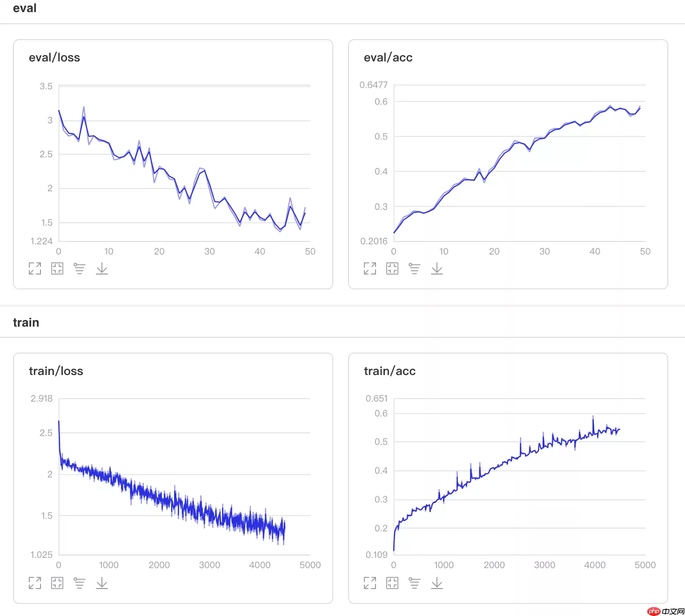
Task: Restore zoom on the train/loss chart
Action: point(57,583)
